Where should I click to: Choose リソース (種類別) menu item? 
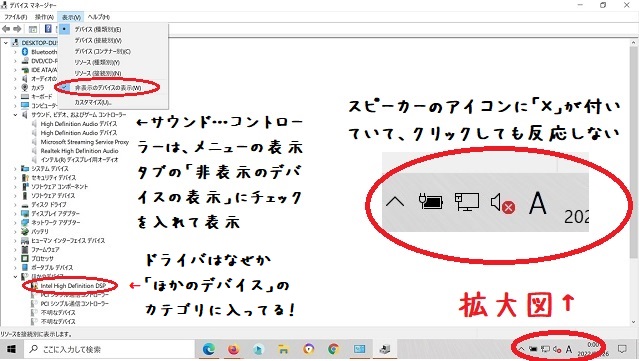[97, 62]
